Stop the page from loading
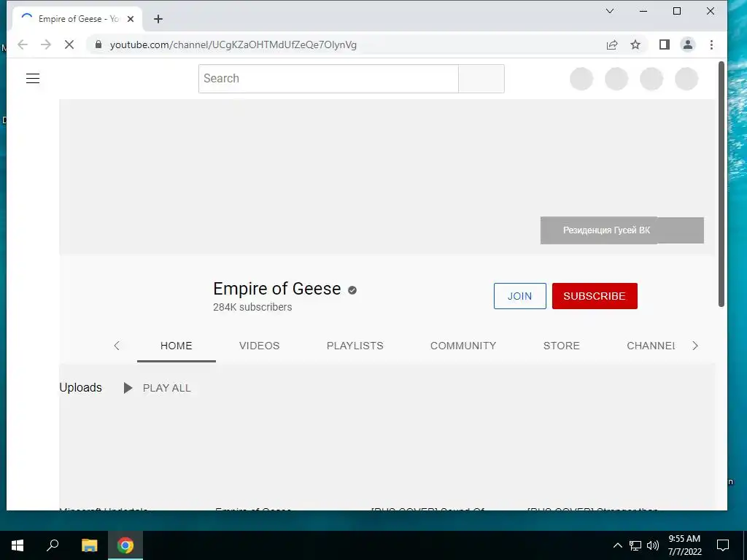 pyautogui.click(x=69, y=44)
